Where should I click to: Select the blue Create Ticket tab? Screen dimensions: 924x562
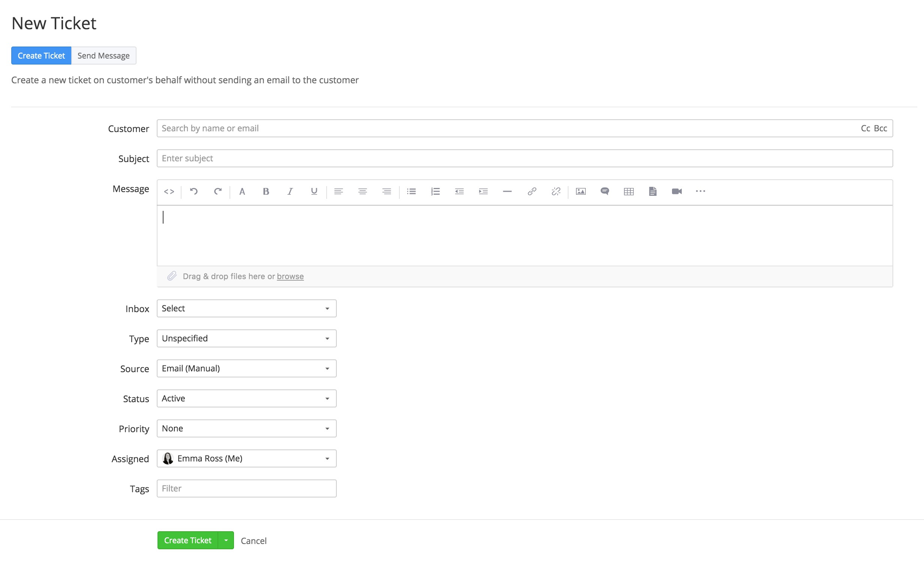pos(41,56)
